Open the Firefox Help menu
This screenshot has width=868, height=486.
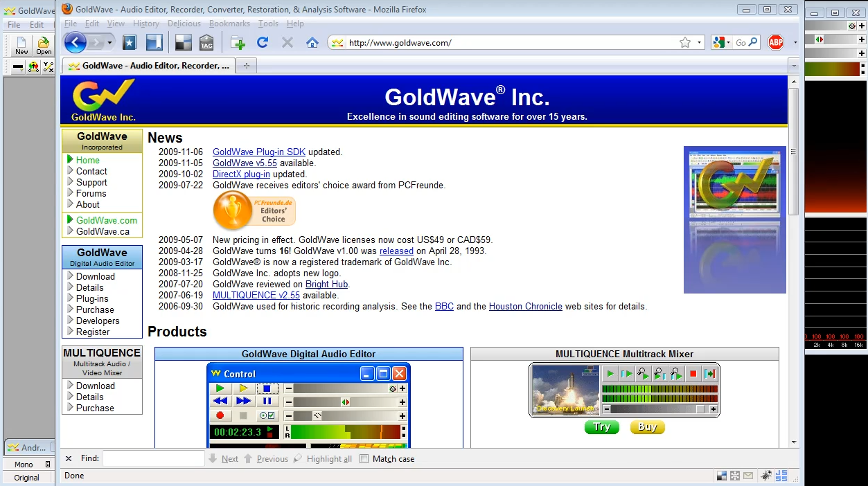[295, 24]
